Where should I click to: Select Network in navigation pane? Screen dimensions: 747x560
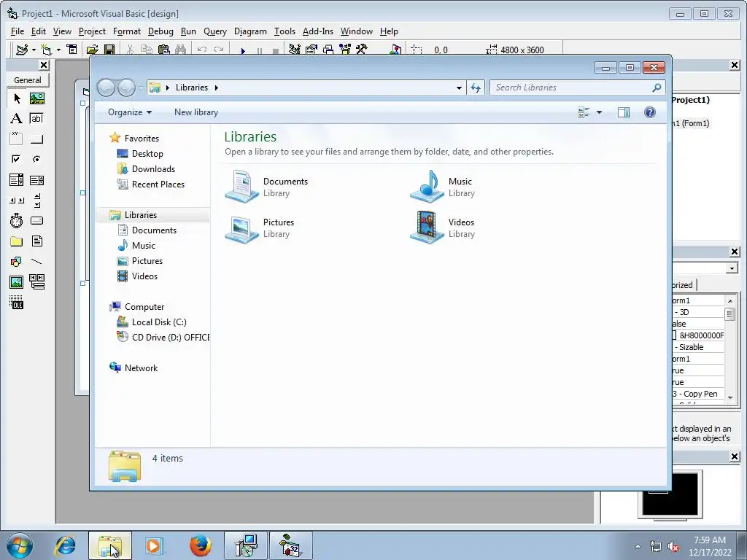point(141,368)
